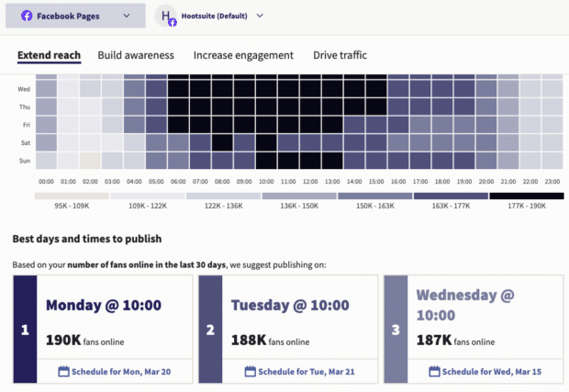This screenshot has height=392, width=569.
Task: Click calendar icon for Wed, Mar 15
Action: tap(436, 372)
